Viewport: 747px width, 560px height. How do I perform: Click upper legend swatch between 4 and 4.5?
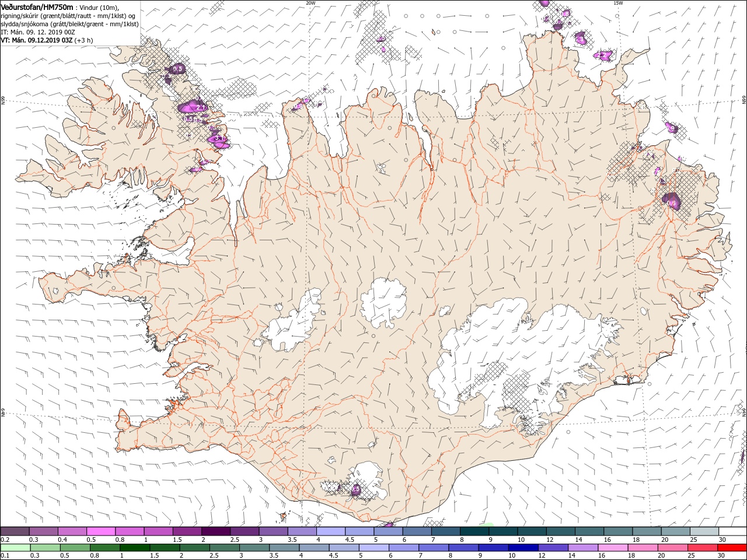330,531
